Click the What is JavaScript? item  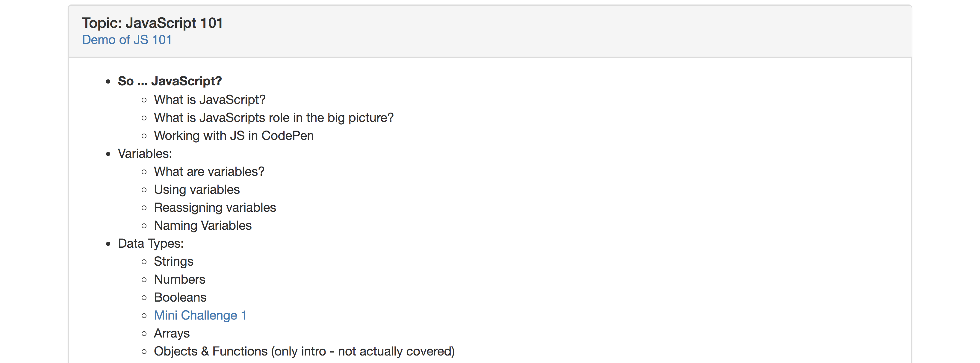pos(210,100)
